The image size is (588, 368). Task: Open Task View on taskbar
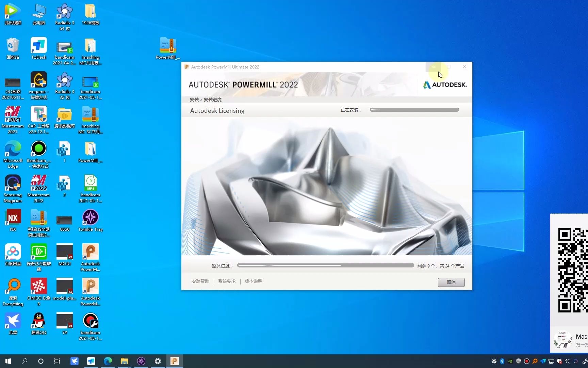pyautogui.click(x=57, y=361)
